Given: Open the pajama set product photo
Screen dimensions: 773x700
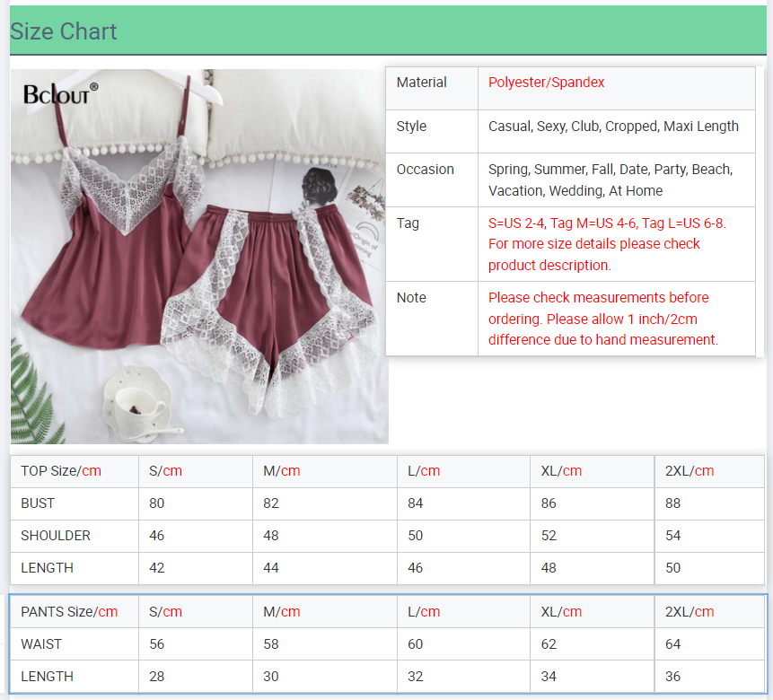Looking at the screenshot, I should pos(199,269).
